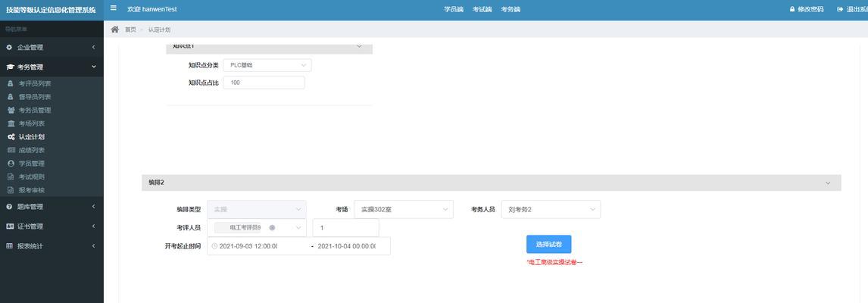This screenshot has width=868, height=303.
Task: Click the icon beside 督导员列表
Action: 11,97
